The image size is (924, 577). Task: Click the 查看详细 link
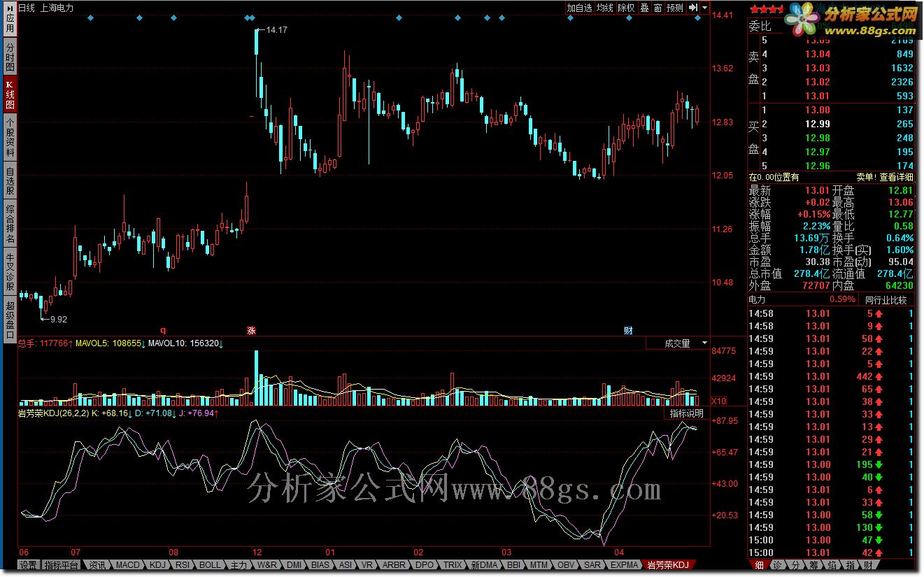pos(897,177)
